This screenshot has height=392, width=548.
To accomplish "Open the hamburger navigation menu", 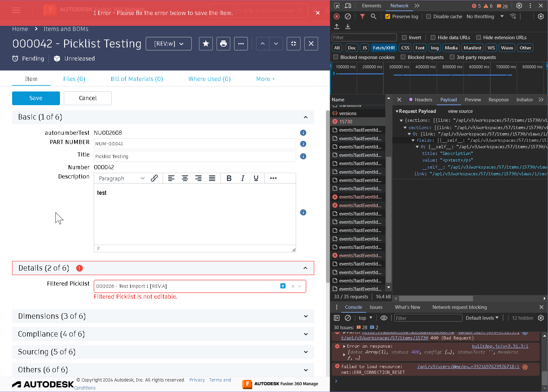I will tap(16, 10).
